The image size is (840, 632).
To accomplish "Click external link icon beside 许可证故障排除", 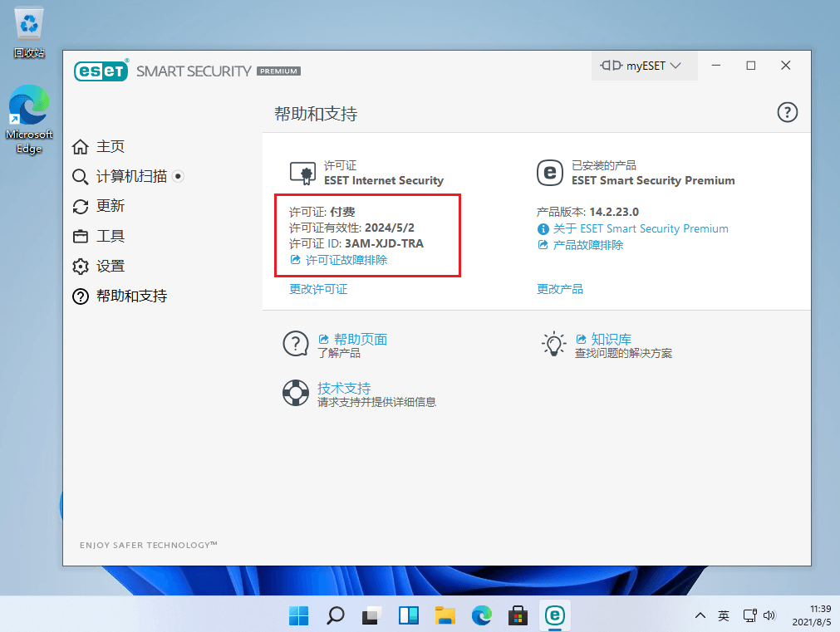I will (295, 260).
